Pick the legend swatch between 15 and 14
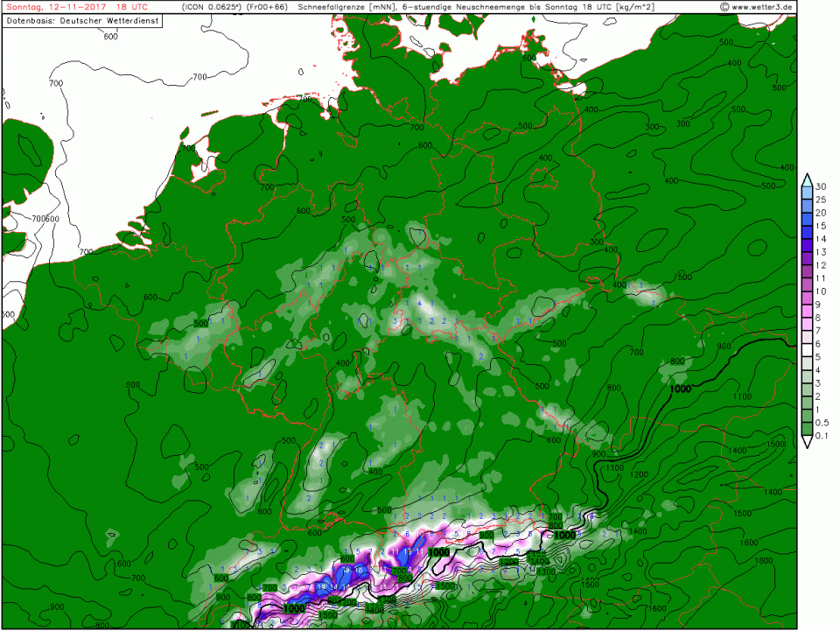The width and height of the screenshot is (840, 631). coord(807,233)
